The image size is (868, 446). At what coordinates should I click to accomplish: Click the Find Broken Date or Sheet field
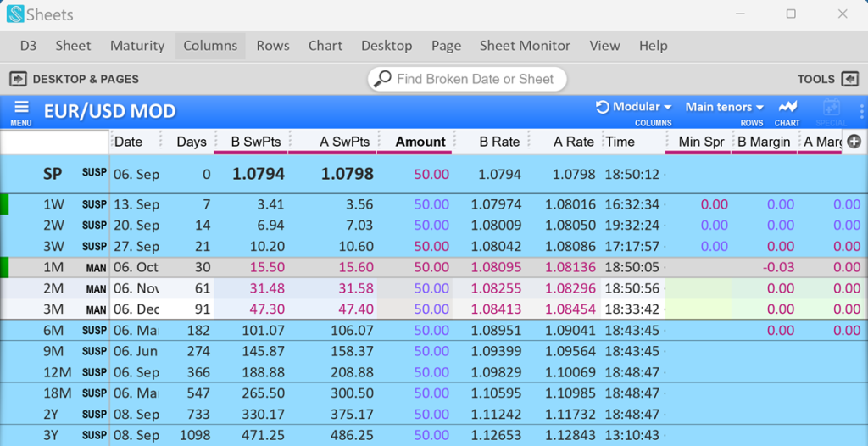coord(475,79)
